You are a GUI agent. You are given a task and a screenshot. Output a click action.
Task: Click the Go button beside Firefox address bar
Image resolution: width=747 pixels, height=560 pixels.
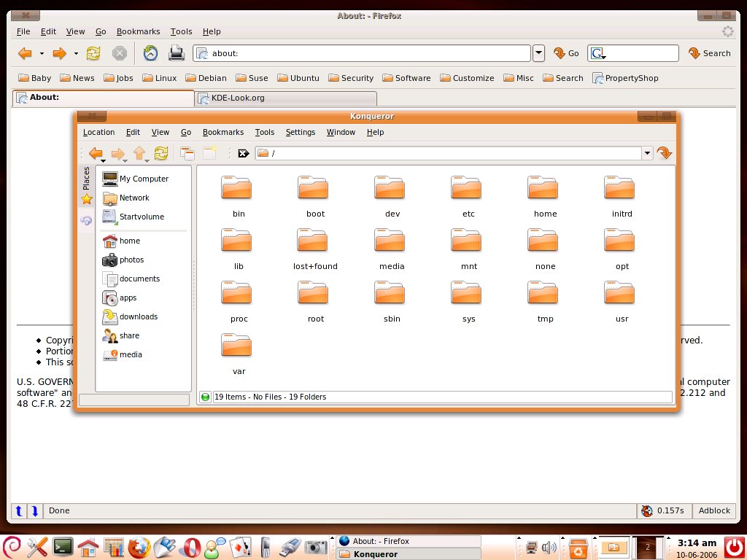coord(566,53)
